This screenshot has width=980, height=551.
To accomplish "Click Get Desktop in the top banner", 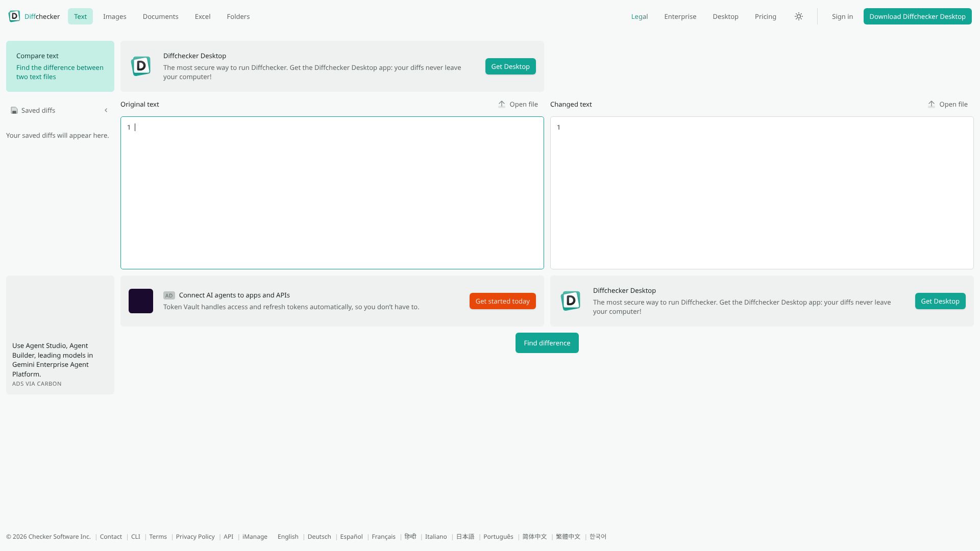I will pyautogui.click(x=510, y=66).
